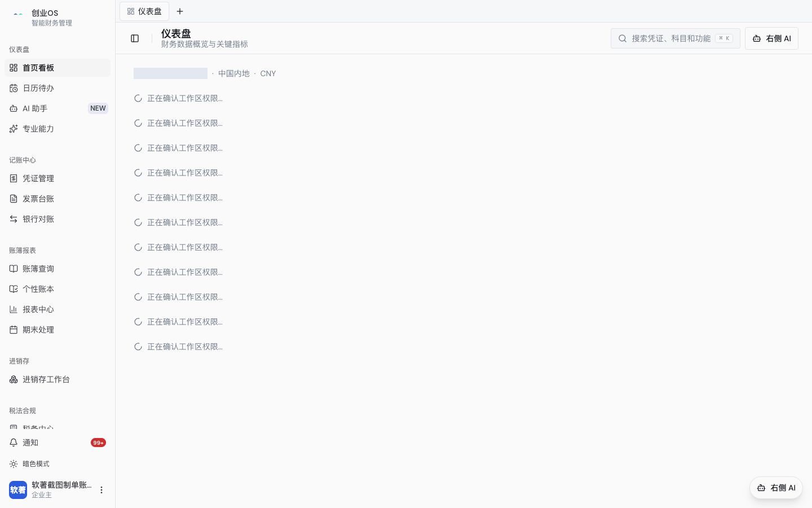Open 账簿查询 ledger query
The width and height of the screenshot is (812, 508).
(58, 269)
